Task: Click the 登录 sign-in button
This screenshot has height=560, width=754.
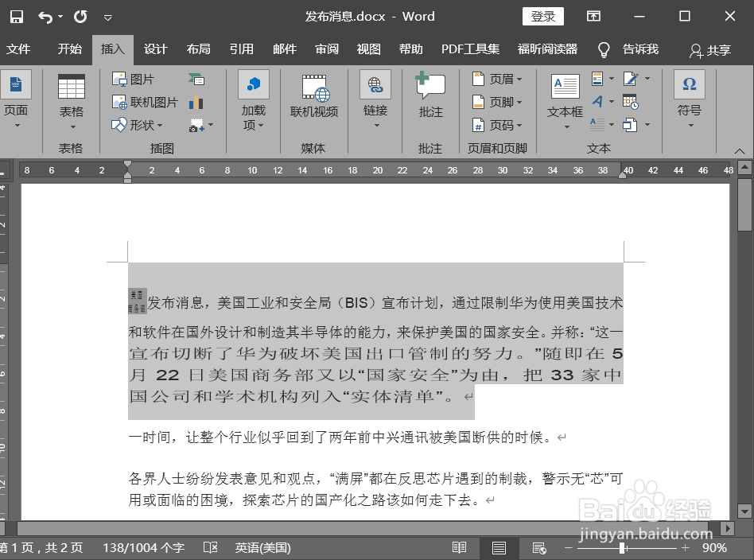Action: 543,17
